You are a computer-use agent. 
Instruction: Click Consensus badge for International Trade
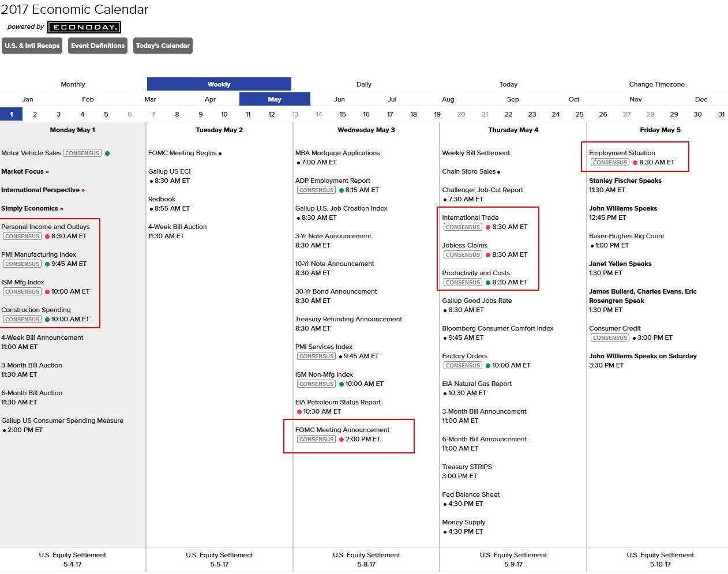[x=463, y=227]
